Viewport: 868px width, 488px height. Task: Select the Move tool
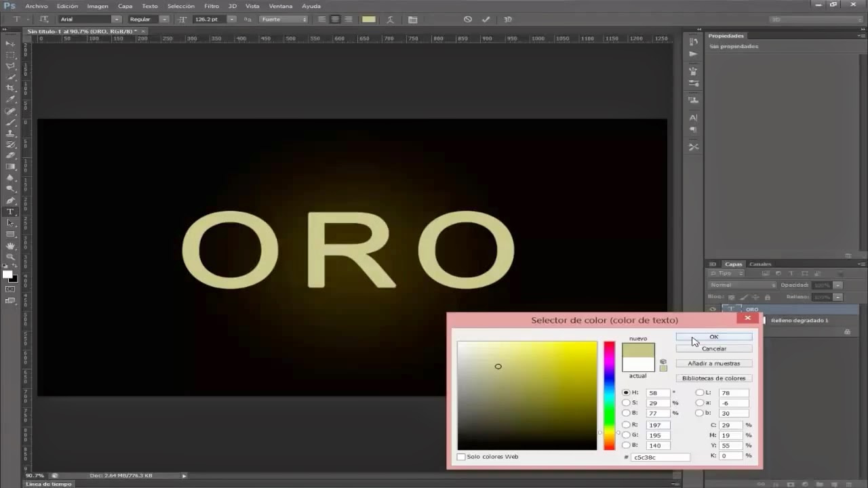pos(10,43)
